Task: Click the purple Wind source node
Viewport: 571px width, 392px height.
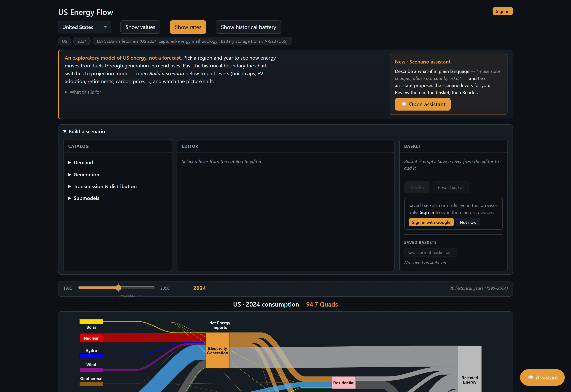Action: [91, 370]
